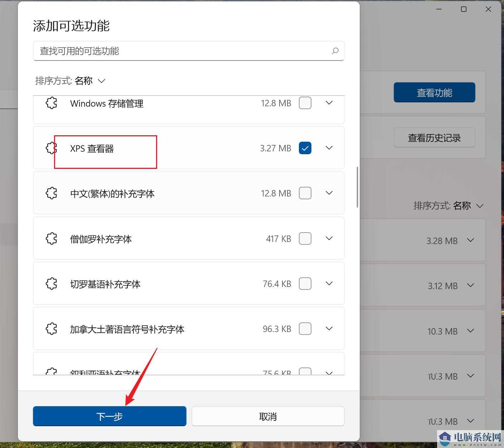Click the 取消 button

[x=268, y=416]
